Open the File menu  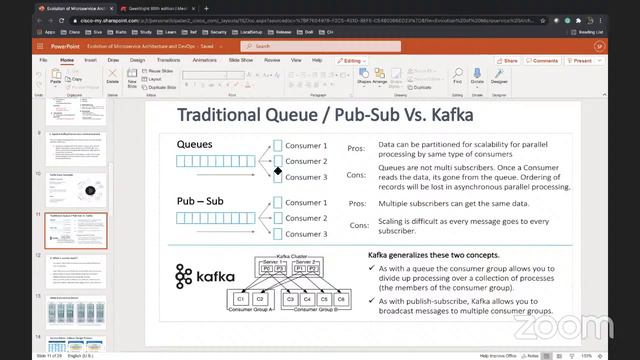click(43, 60)
